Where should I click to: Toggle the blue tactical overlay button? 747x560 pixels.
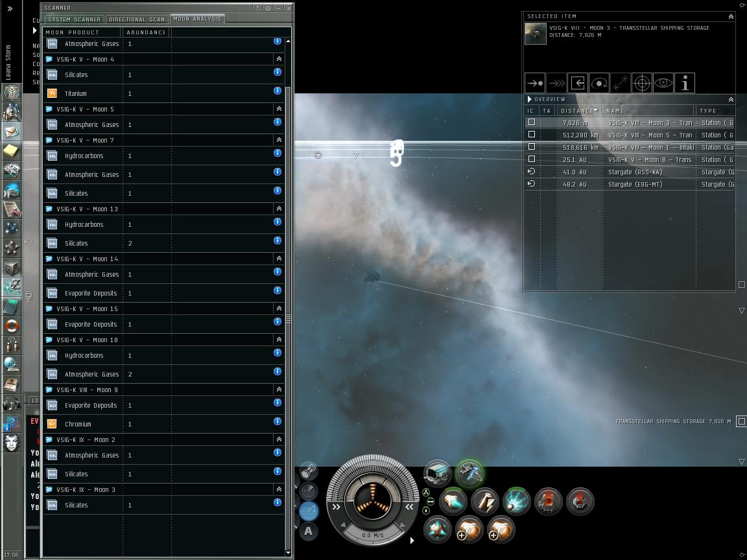click(x=309, y=511)
